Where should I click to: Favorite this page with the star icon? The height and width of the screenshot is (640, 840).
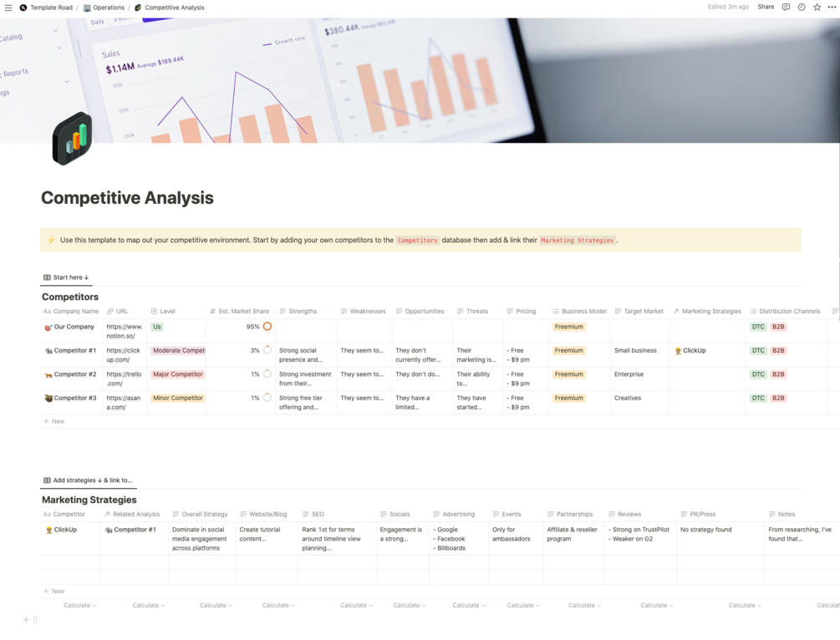[817, 7]
